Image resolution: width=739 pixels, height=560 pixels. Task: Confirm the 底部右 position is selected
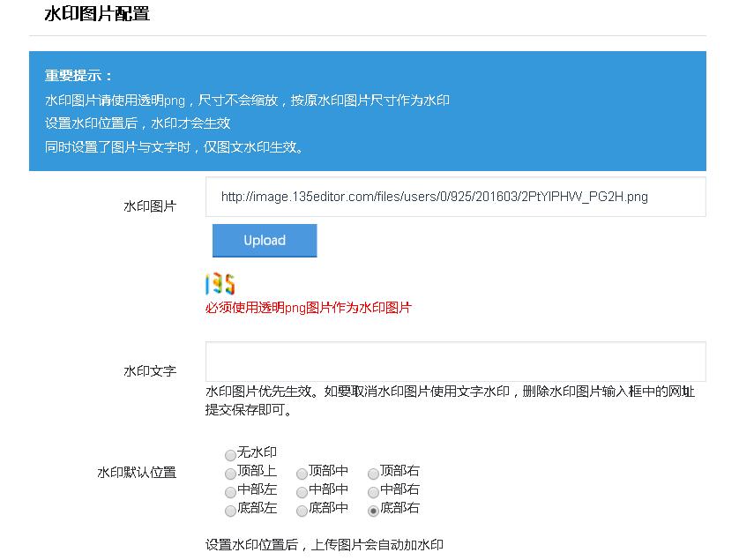[x=373, y=509]
